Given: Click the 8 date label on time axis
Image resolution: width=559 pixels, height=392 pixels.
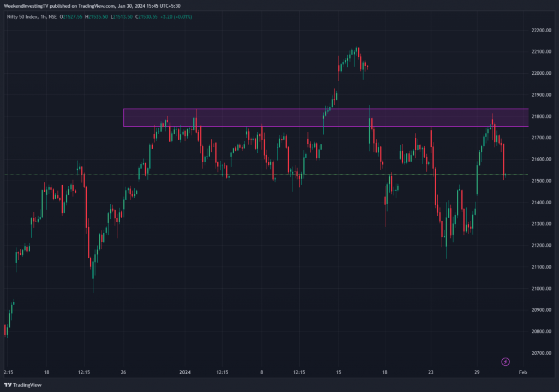Looking at the screenshot, I should click(261, 372).
